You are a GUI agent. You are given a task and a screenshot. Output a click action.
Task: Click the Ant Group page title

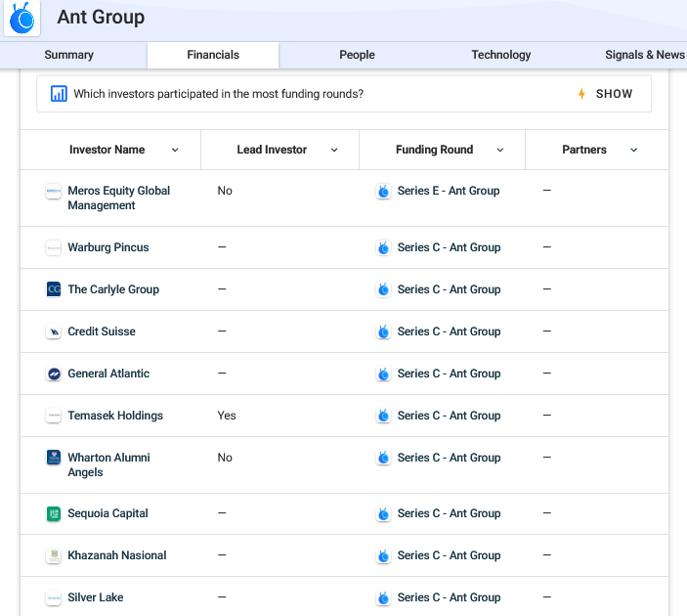click(101, 18)
